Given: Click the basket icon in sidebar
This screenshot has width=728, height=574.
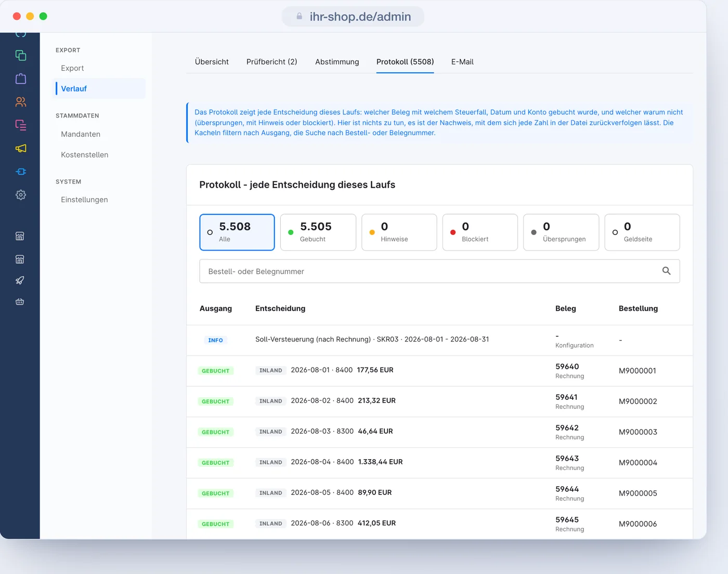Looking at the screenshot, I should click(20, 302).
